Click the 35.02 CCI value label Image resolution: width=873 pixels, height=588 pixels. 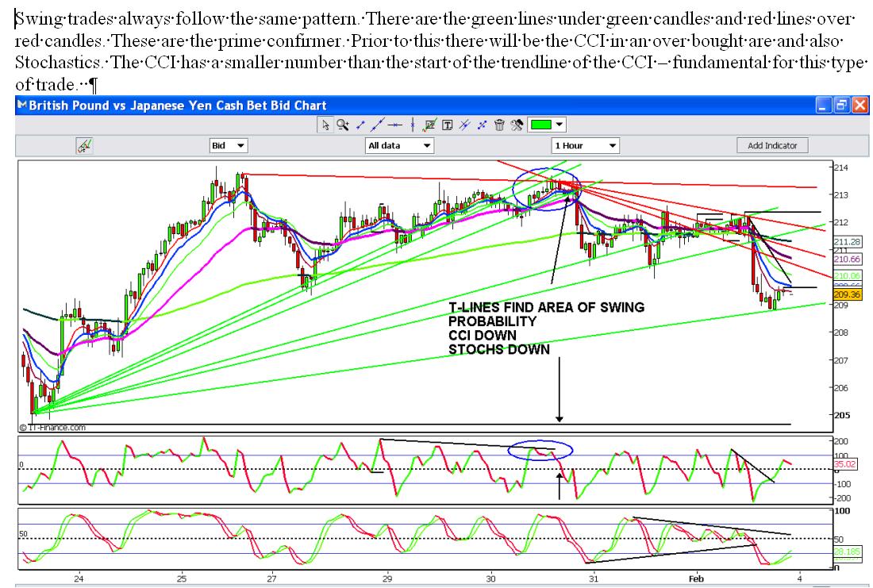pyautogui.click(x=844, y=464)
